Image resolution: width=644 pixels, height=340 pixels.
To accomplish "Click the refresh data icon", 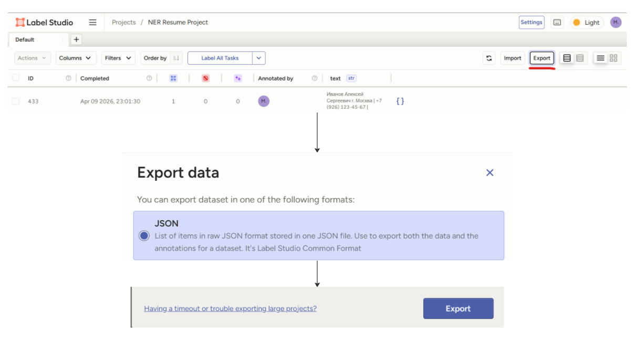I will point(489,58).
